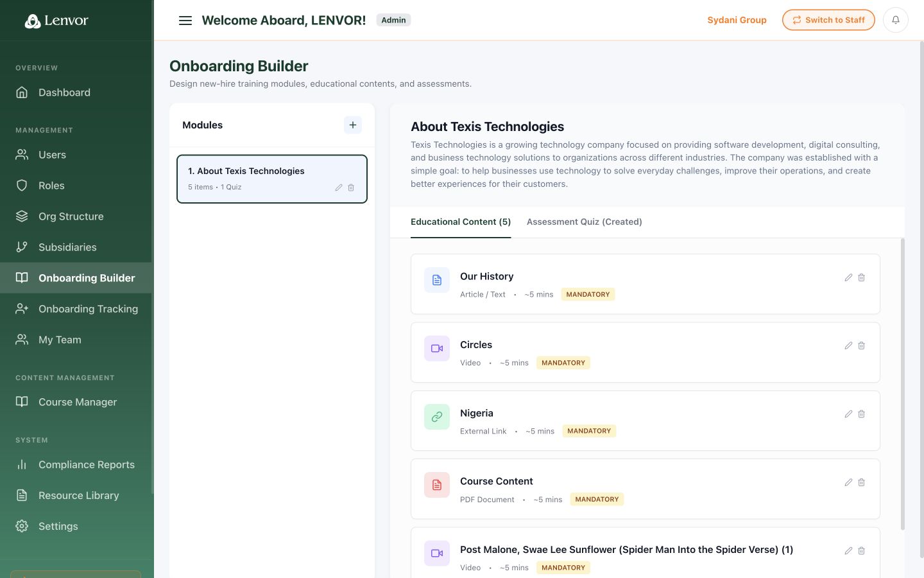Click the Sydani Group link

[737, 20]
